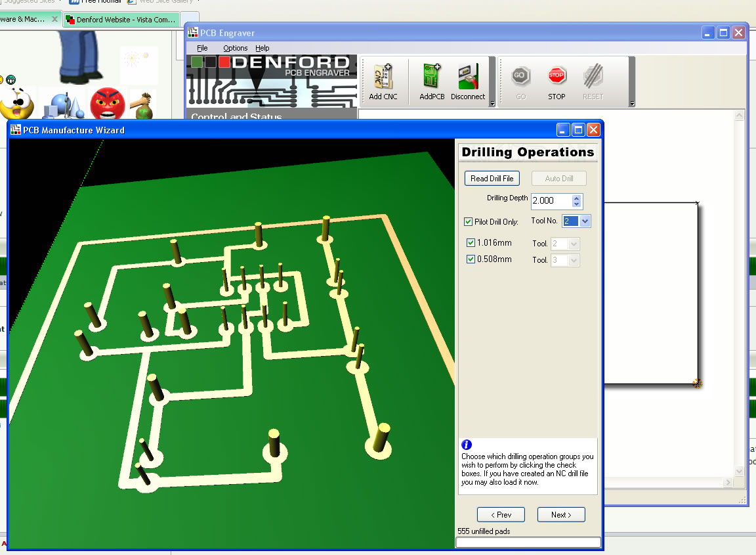Click the blue information icon
This screenshot has height=555, width=756.
(466, 445)
